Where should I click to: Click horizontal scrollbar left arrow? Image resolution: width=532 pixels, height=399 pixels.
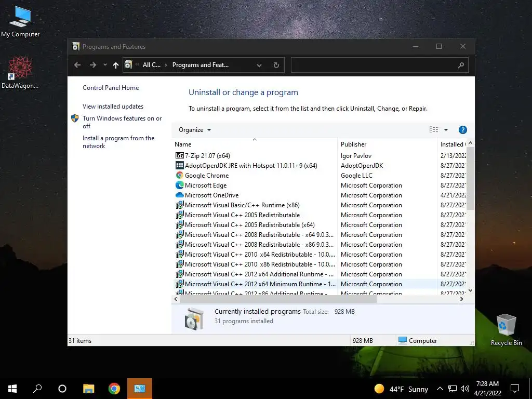(176, 299)
